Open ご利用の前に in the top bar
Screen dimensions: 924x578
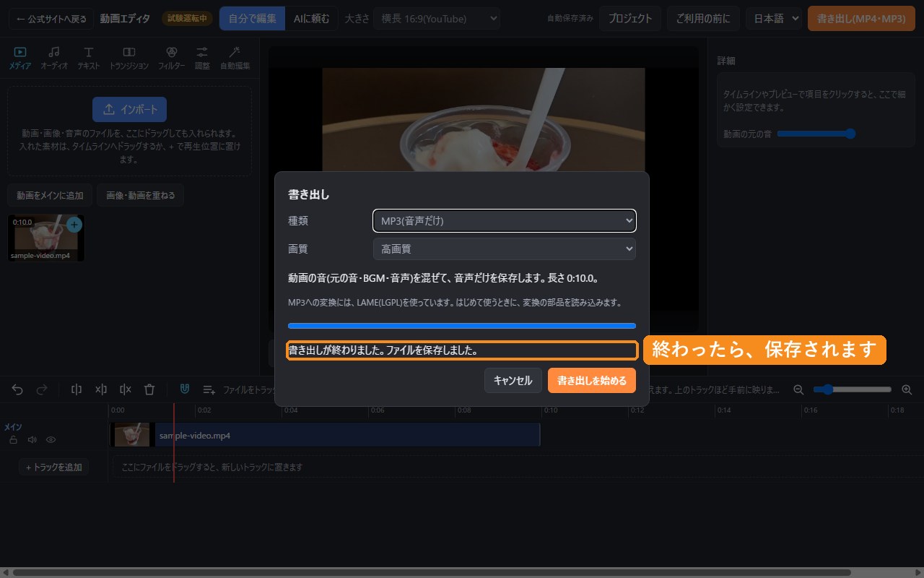pos(703,19)
